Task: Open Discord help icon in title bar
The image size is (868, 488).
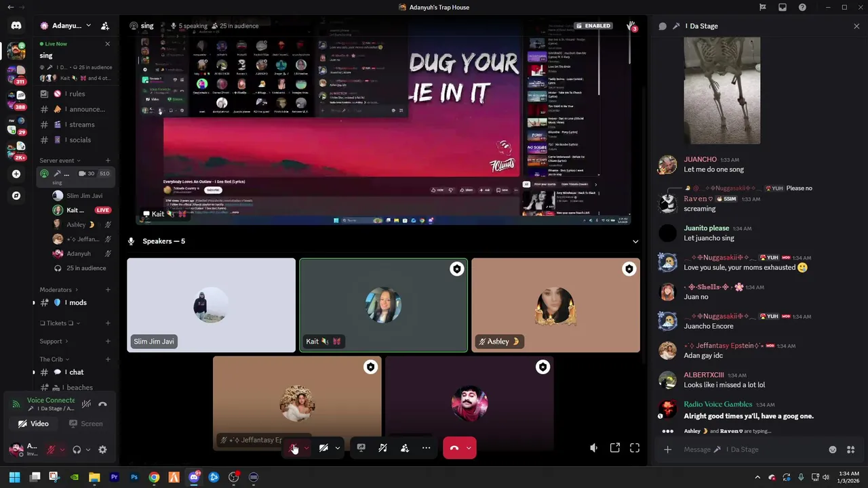Action: coord(803,7)
